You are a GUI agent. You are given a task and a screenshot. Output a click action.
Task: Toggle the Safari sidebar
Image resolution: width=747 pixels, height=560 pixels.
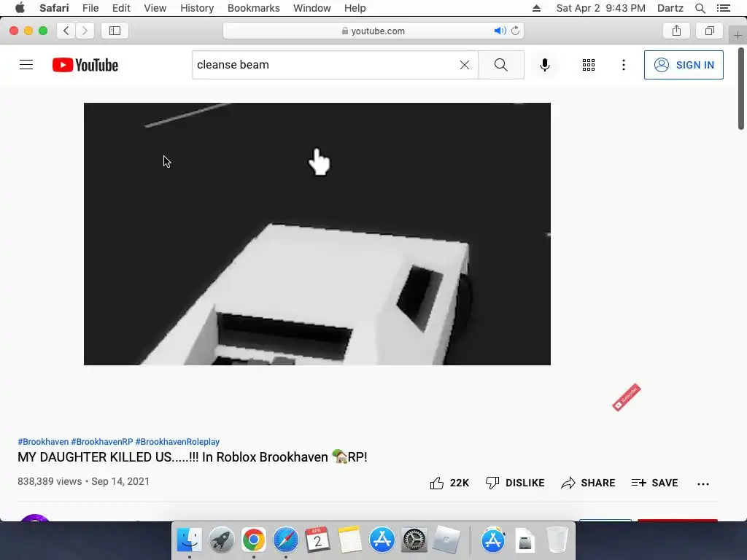point(115,31)
